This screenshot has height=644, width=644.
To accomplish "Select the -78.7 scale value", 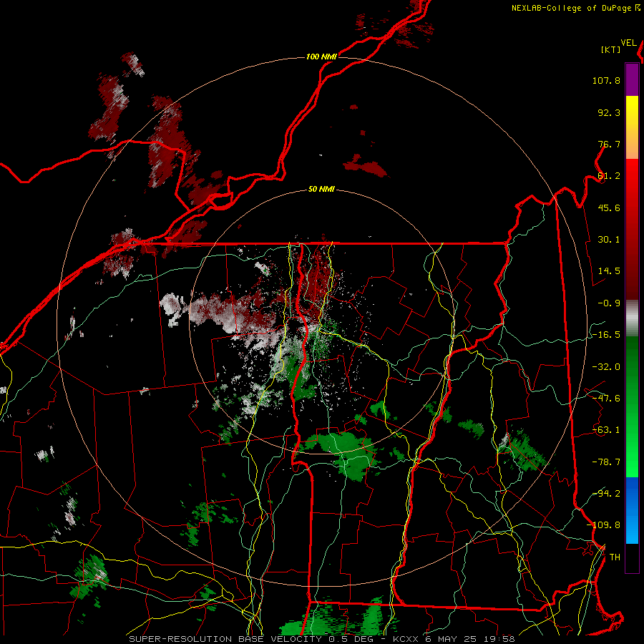I will [x=606, y=462].
